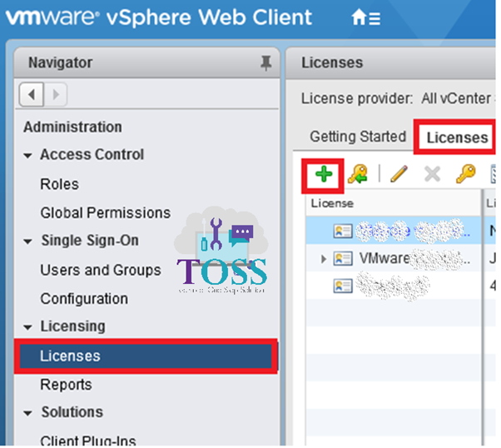This screenshot has width=501, height=448.
Task: Switch to the Getting Started tab
Action: pos(358,137)
